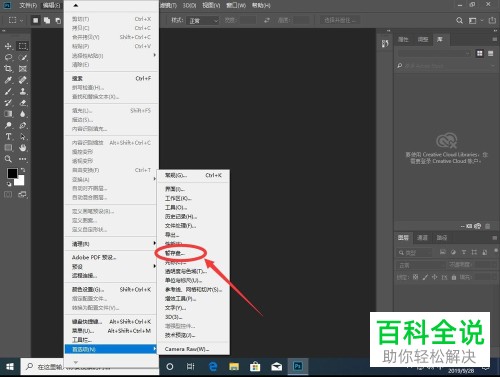Switch to the 通道 Channels tab
Image resolution: width=500 pixels, height=377 pixels.
422,238
